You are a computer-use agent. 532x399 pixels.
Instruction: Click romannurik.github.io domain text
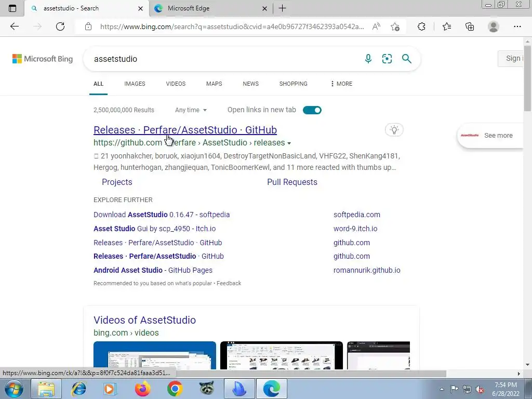[367, 270]
